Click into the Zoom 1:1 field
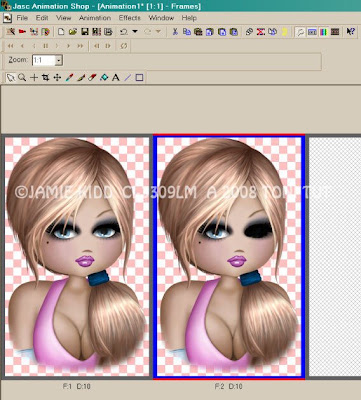 [x=44, y=60]
